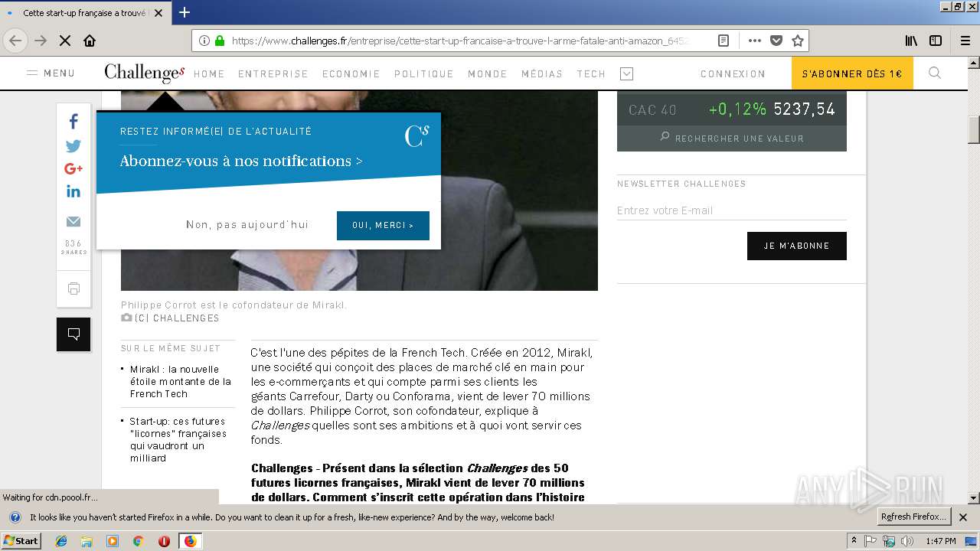Share the article on Twitter
980x551 pixels.
73,145
